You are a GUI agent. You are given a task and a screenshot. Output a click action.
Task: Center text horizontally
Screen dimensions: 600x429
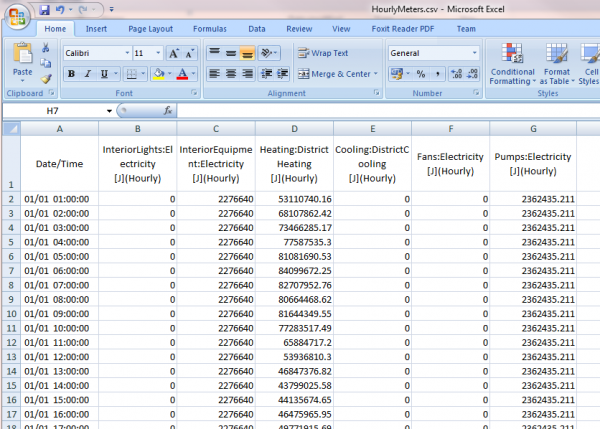pyautogui.click(x=231, y=73)
